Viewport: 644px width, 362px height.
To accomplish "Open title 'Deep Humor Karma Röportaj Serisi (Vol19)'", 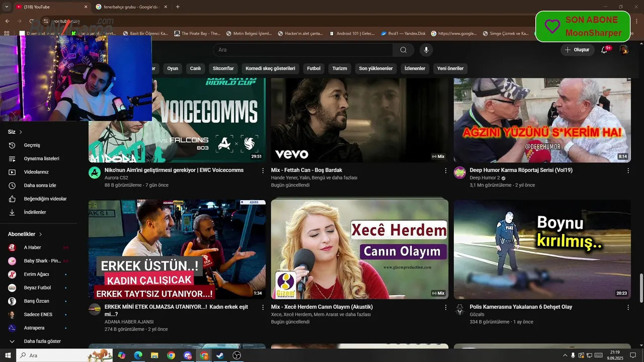I will 521,170.
